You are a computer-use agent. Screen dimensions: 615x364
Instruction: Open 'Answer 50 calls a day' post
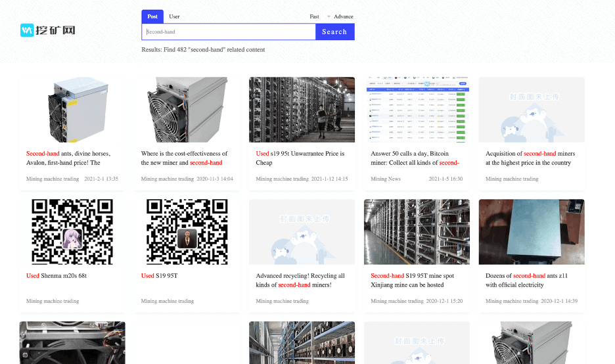point(415,158)
